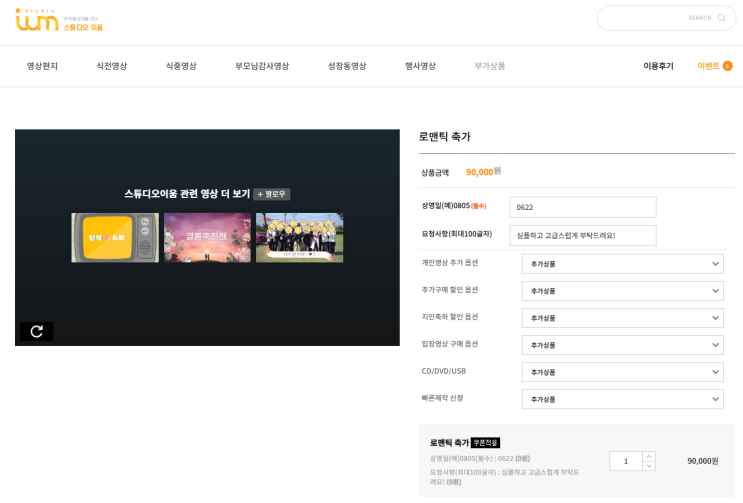This screenshot has height=503, width=743.
Task: Click the quantity input field
Action: [625, 461]
